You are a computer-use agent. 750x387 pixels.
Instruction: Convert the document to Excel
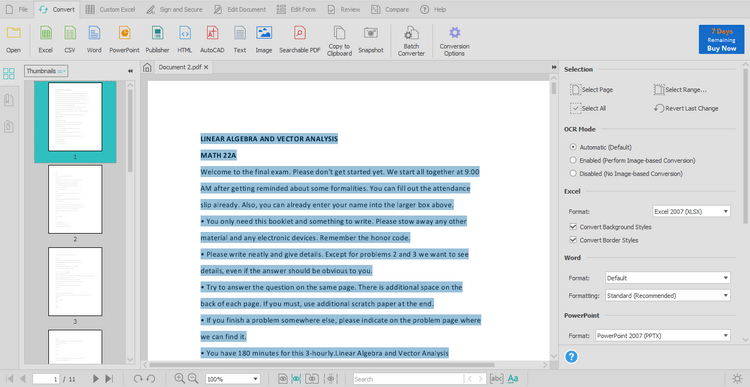click(x=45, y=39)
